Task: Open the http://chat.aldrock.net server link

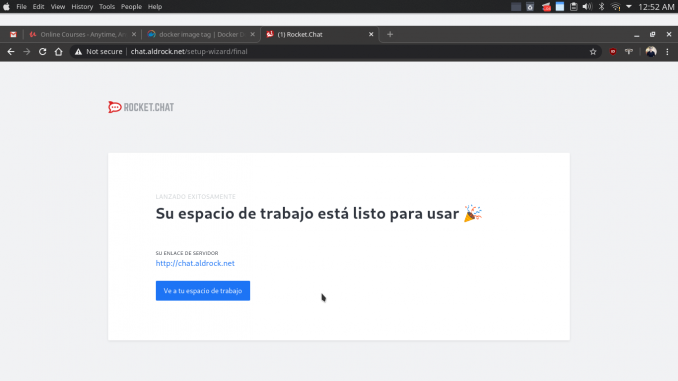Action: point(195,263)
